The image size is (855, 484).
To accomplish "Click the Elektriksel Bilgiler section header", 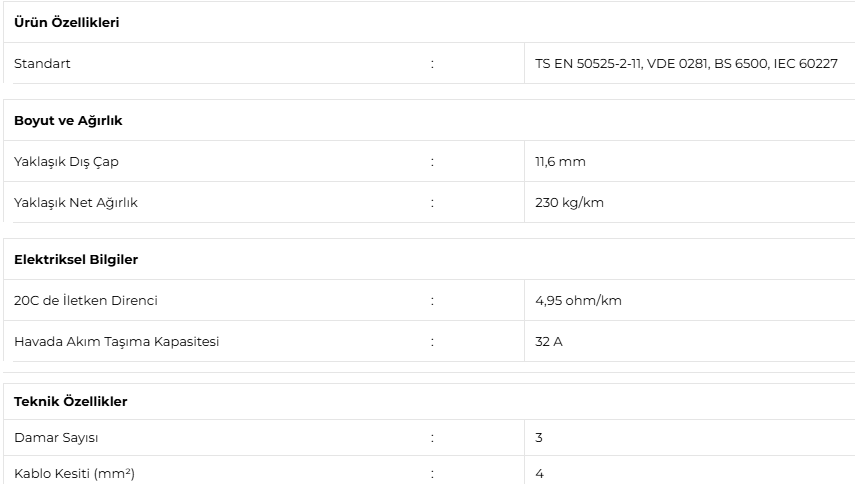I will [76, 259].
